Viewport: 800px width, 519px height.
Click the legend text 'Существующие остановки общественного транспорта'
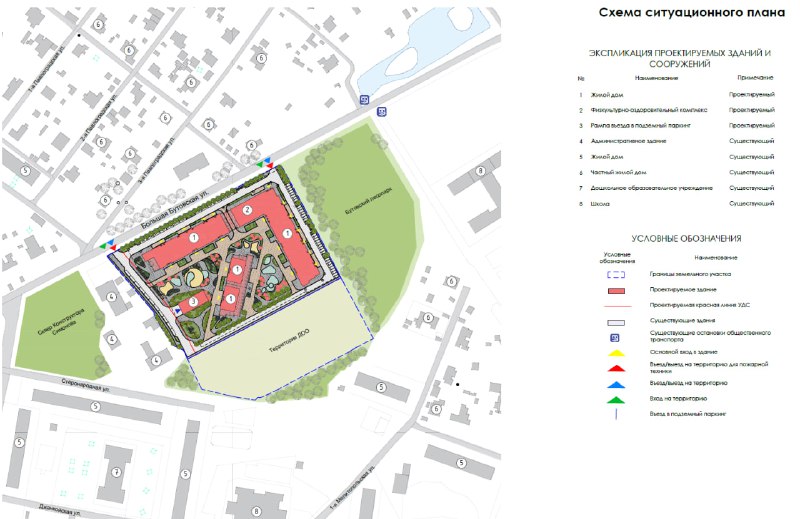[x=710, y=336]
